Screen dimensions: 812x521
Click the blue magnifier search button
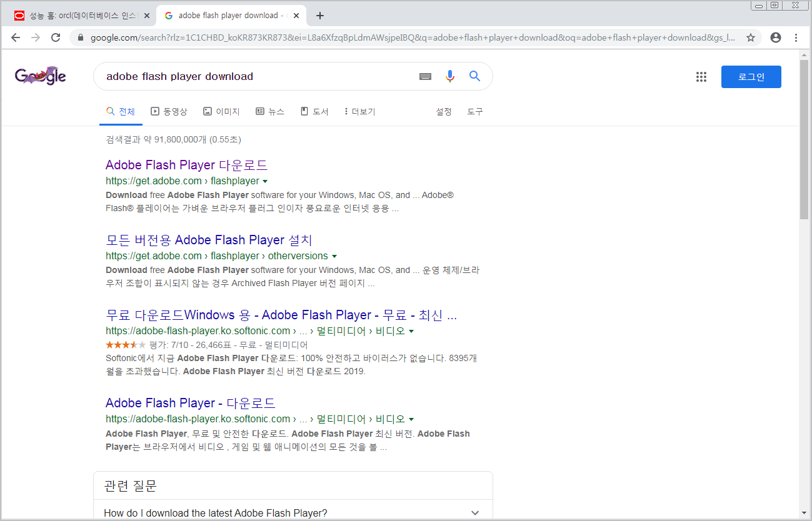[474, 76]
